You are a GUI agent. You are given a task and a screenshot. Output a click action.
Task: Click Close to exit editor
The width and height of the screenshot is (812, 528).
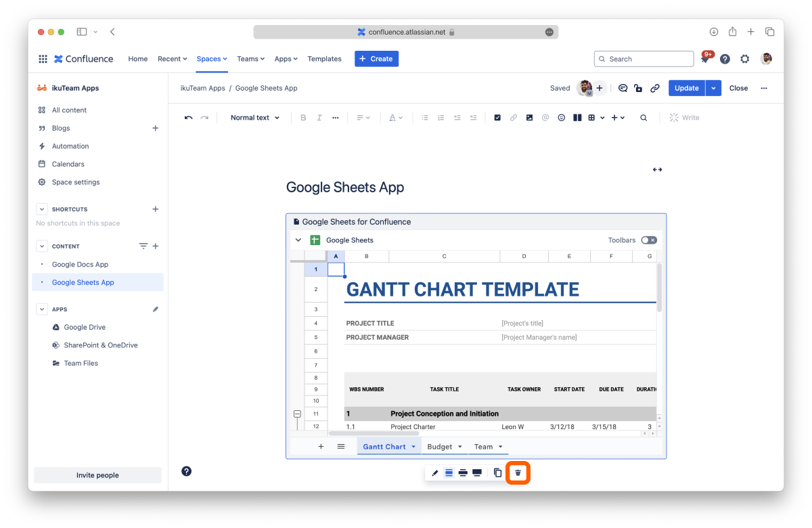pos(738,88)
